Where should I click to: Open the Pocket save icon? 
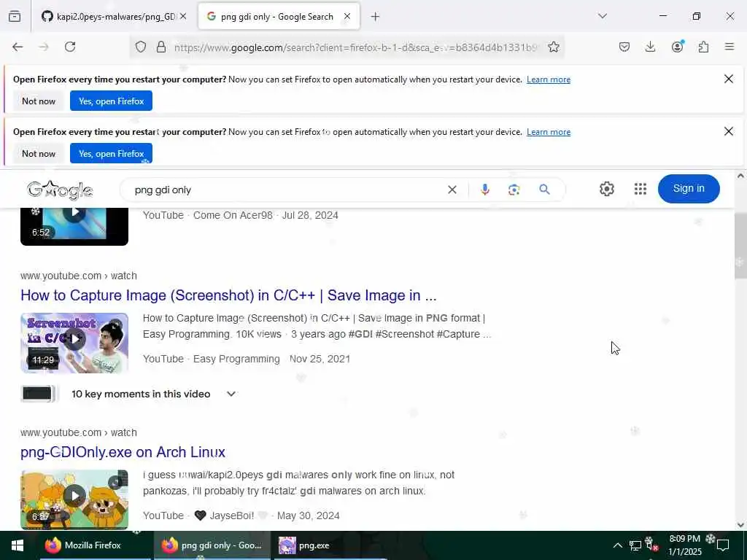624,47
